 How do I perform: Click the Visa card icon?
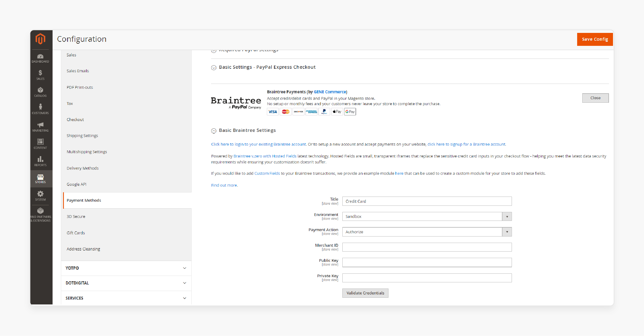[x=273, y=112]
